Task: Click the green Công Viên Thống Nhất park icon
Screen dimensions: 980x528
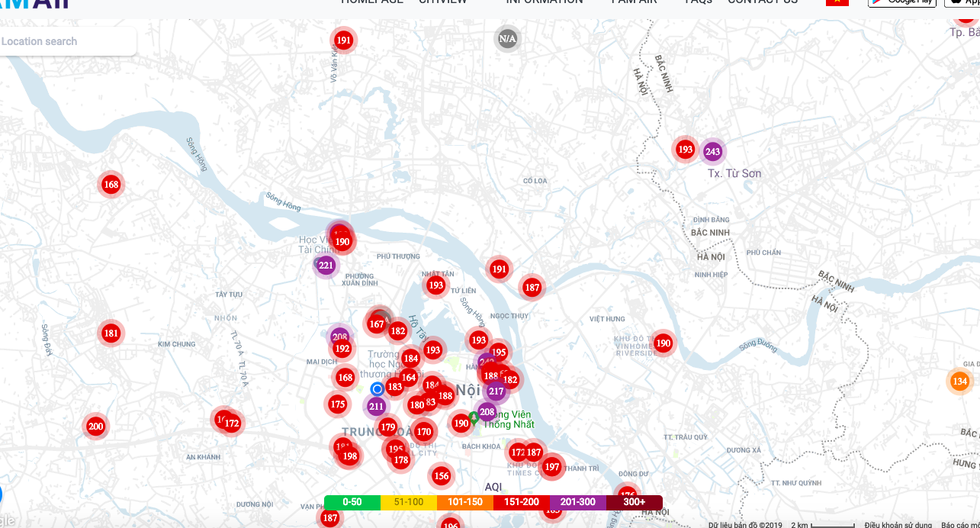Action: click(474, 417)
